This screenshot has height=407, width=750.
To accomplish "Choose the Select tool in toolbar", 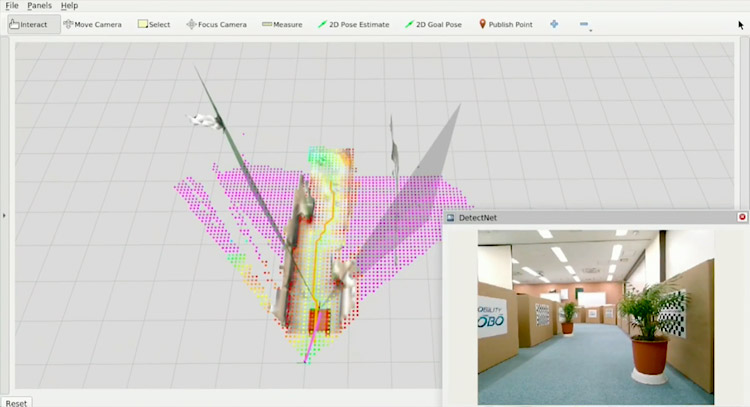I will tap(154, 24).
